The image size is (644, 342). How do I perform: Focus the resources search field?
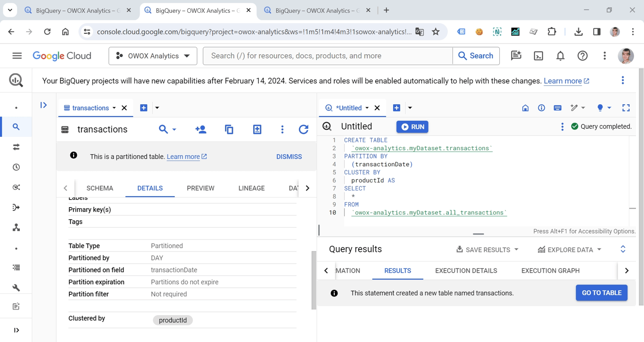click(328, 56)
